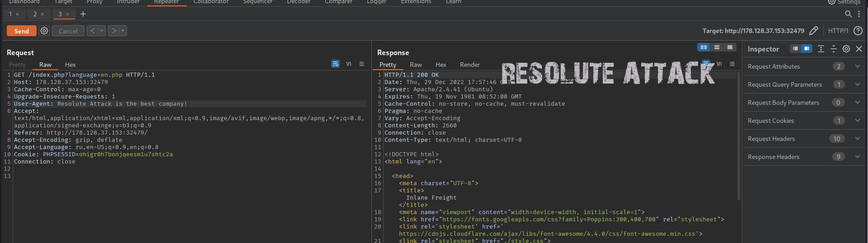Open Repeater request settings gear beside Send

click(44, 31)
